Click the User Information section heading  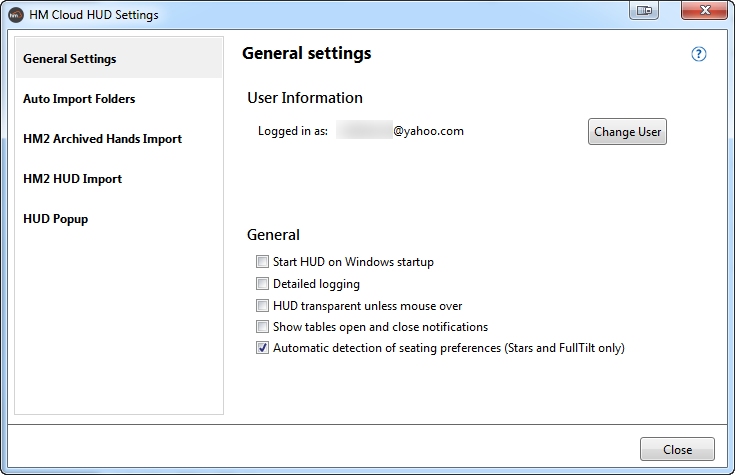click(305, 98)
